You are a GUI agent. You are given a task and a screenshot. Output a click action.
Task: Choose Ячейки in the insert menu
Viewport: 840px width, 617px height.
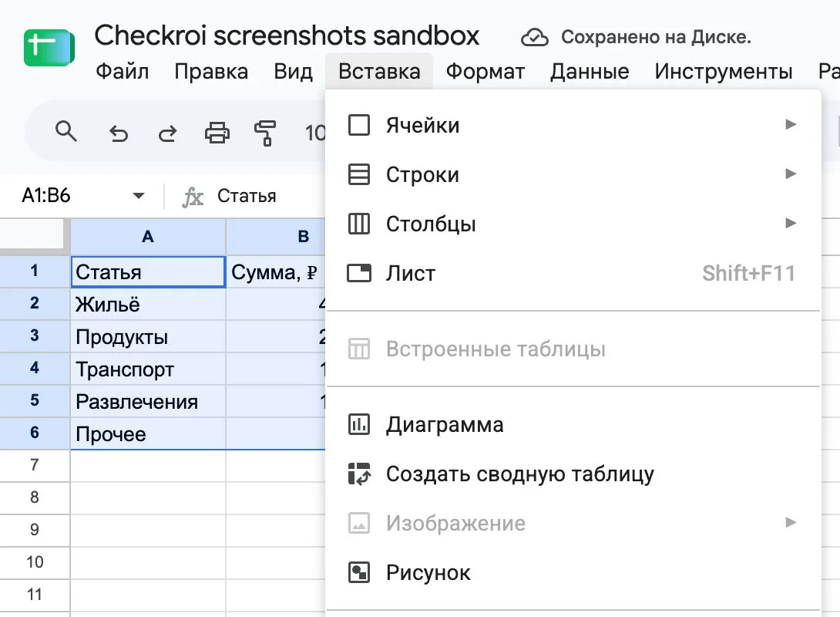pos(573,125)
